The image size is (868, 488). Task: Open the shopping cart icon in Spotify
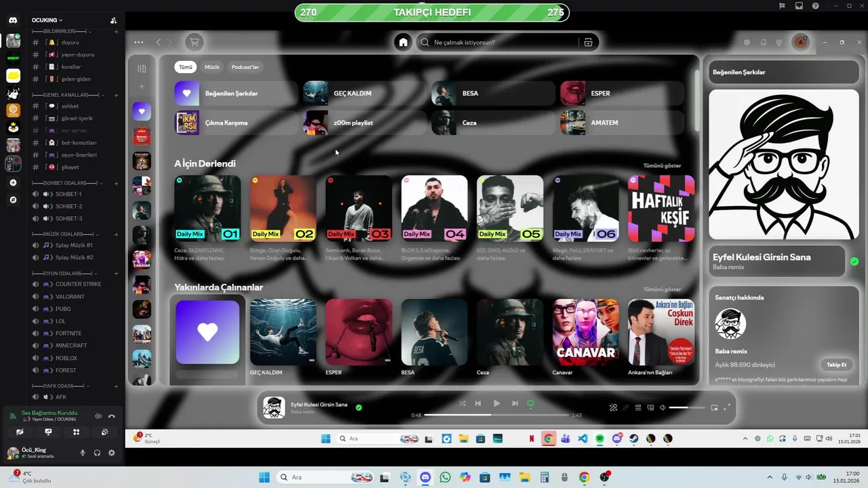click(195, 42)
